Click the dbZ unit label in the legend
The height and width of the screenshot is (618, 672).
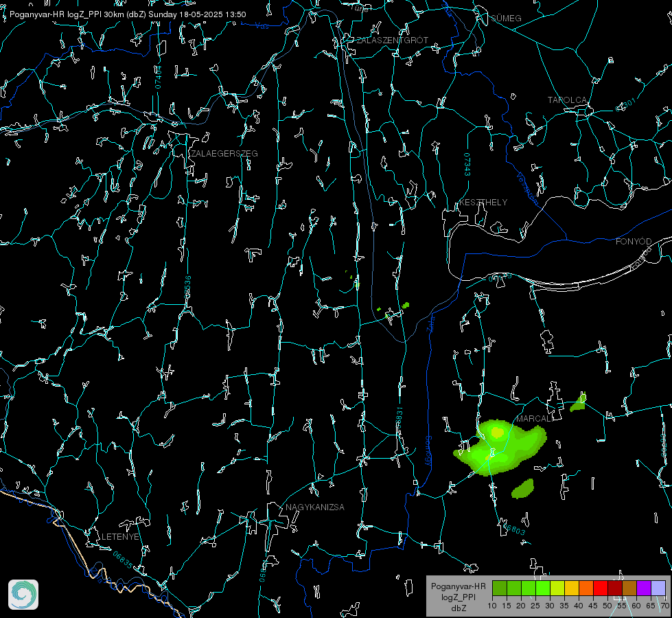tap(458, 608)
